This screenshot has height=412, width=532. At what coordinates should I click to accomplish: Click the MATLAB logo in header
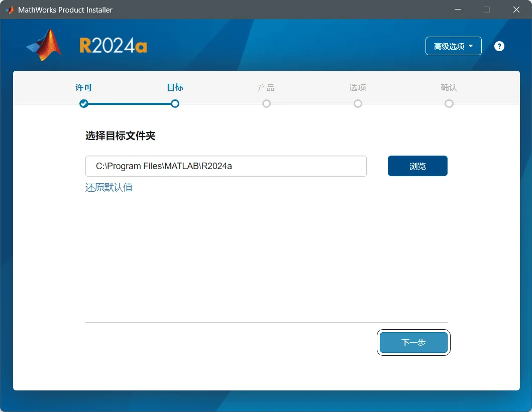click(x=44, y=45)
